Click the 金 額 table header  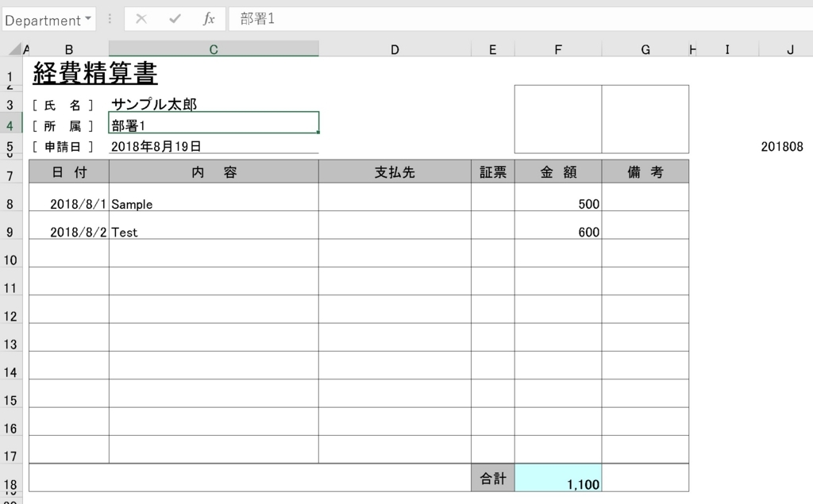pyautogui.click(x=558, y=171)
